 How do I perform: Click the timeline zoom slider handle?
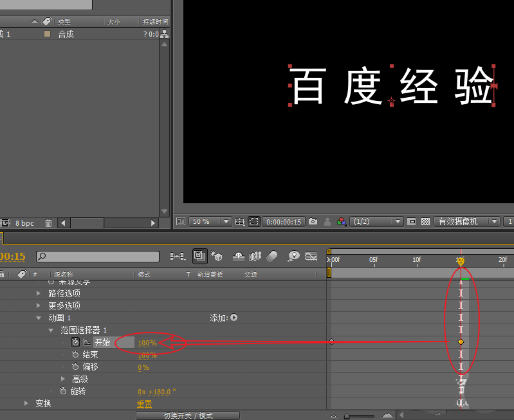coord(347,415)
